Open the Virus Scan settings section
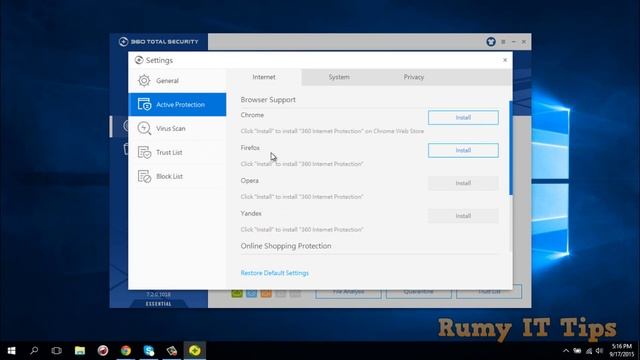This screenshot has width=640, height=360. click(177, 128)
